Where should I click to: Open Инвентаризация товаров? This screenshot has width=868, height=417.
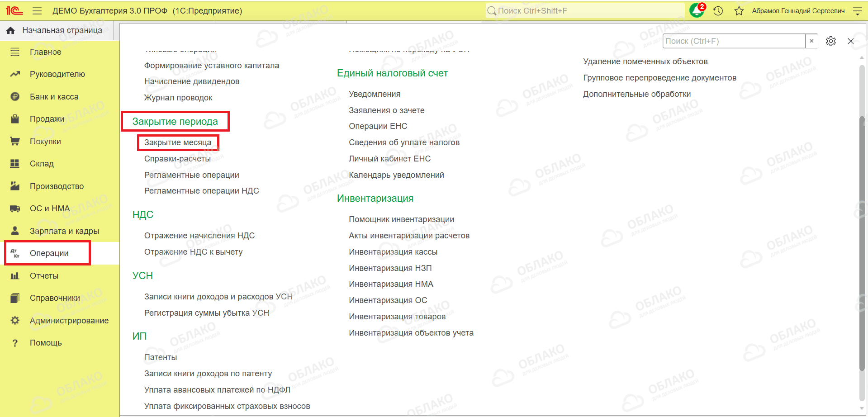coord(397,317)
